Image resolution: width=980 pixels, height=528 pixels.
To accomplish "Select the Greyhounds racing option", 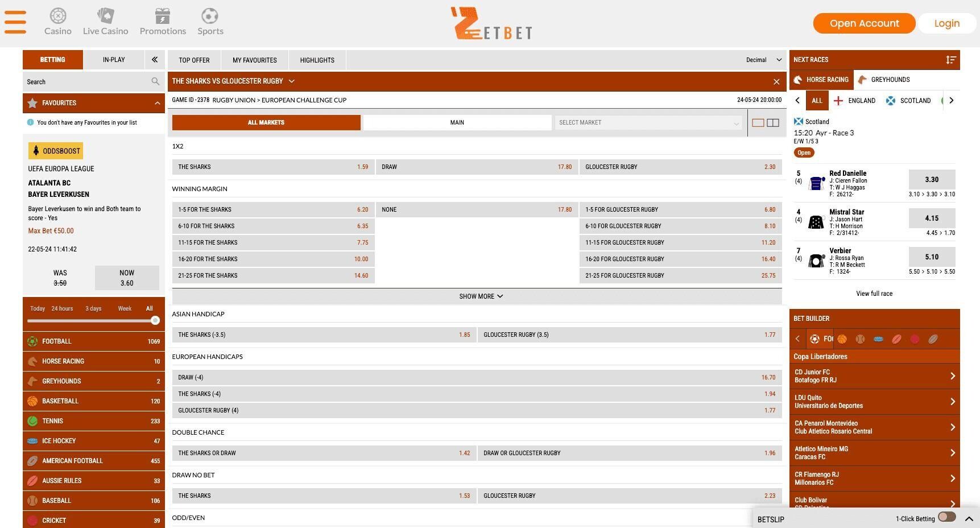I will click(884, 80).
